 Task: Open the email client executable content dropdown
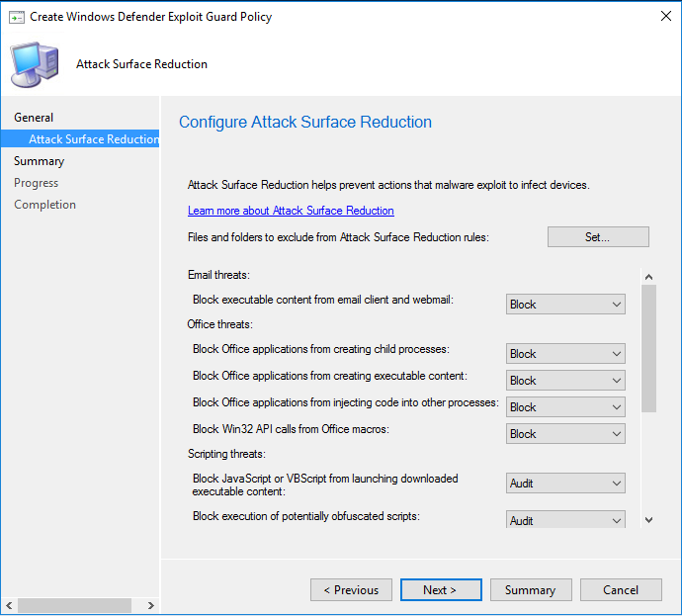click(x=565, y=305)
